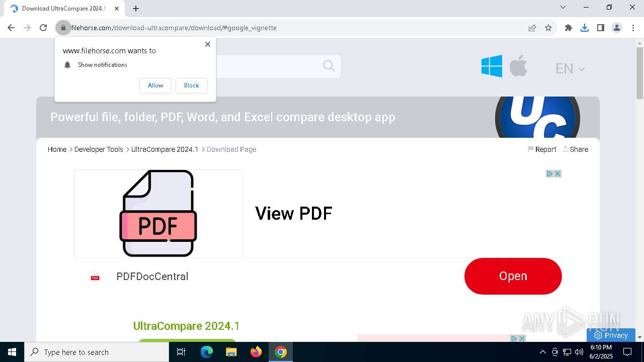Screen dimensions: 644x362
Task: Open the network tray icon
Action: (x=567, y=352)
